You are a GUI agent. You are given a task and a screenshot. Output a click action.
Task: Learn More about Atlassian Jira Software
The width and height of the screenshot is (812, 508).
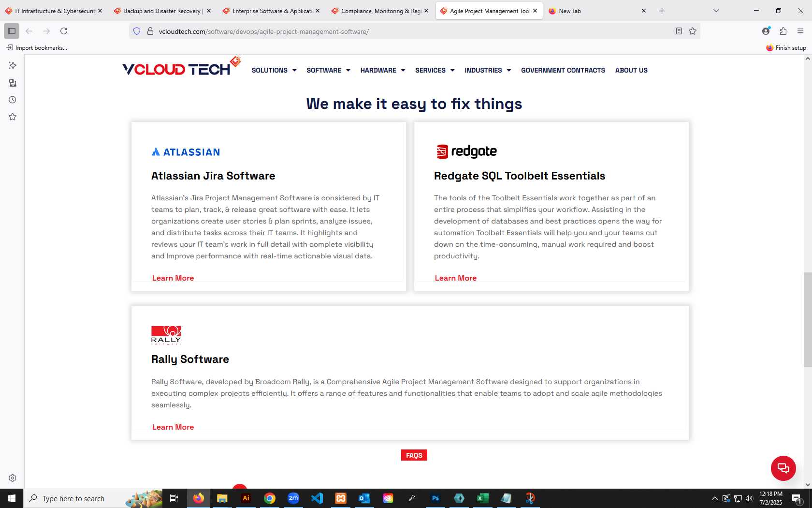click(173, 278)
